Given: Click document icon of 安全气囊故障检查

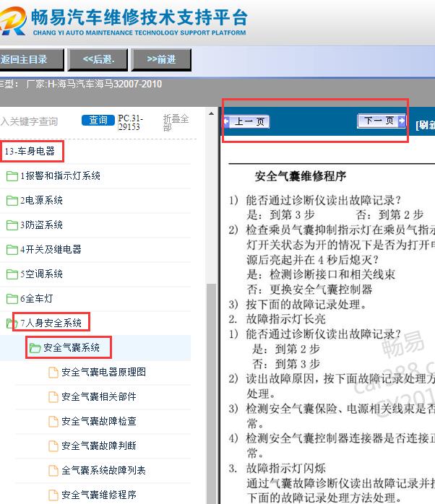Looking at the screenshot, I should pos(53,422).
